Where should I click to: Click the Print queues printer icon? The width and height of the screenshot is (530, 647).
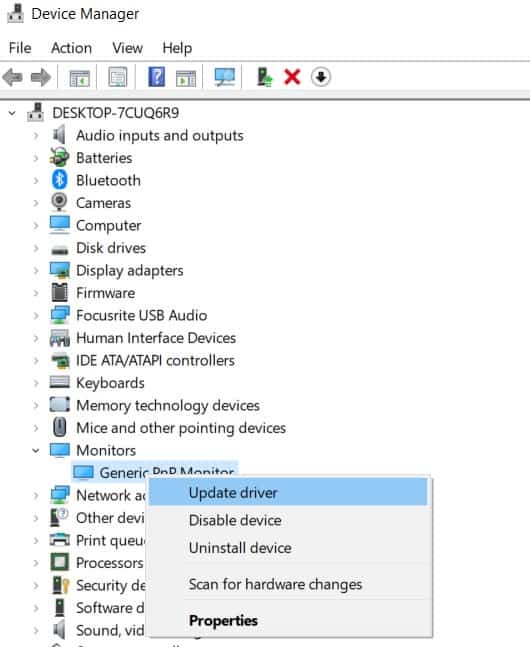click(x=59, y=540)
